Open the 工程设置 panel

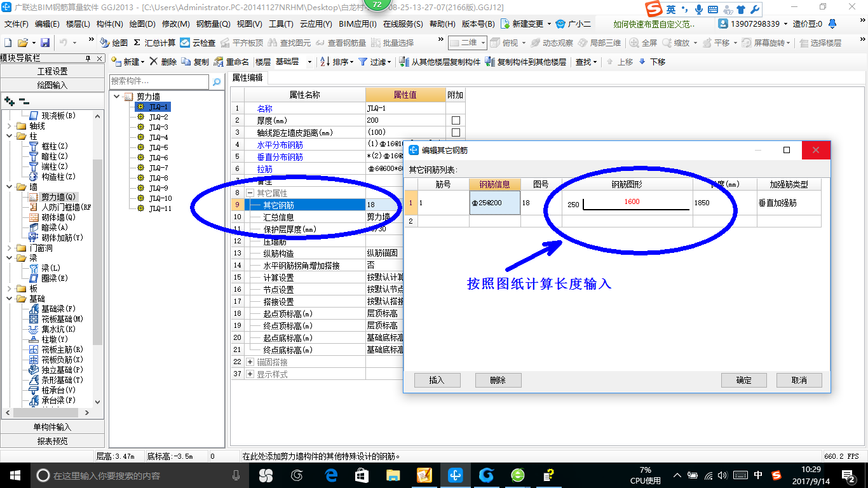pos(52,71)
